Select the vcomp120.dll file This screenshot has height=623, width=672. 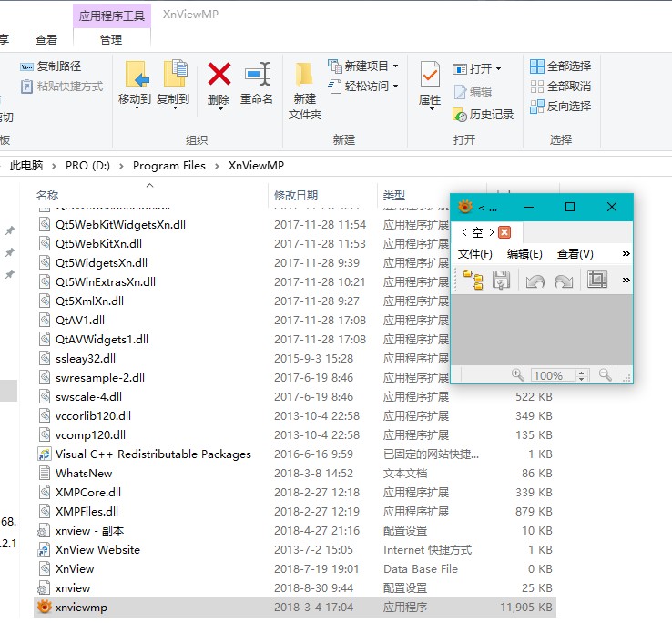[x=295, y=434]
